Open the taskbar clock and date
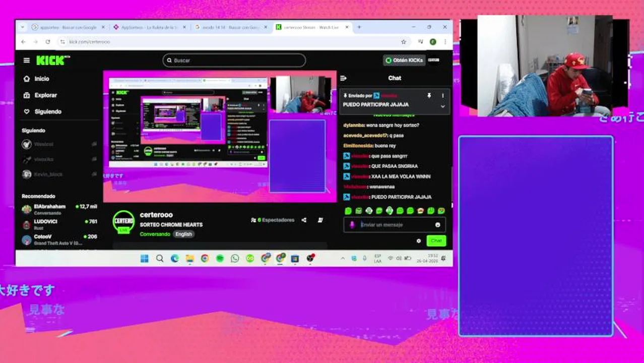This screenshot has width=644, height=363. click(x=426, y=259)
